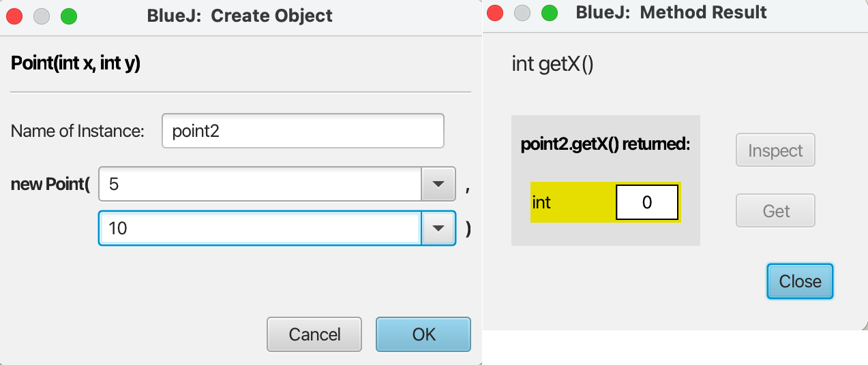Click the Name of Instance field containing point2
The height and width of the screenshot is (365, 868).
click(x=303, y=131)
